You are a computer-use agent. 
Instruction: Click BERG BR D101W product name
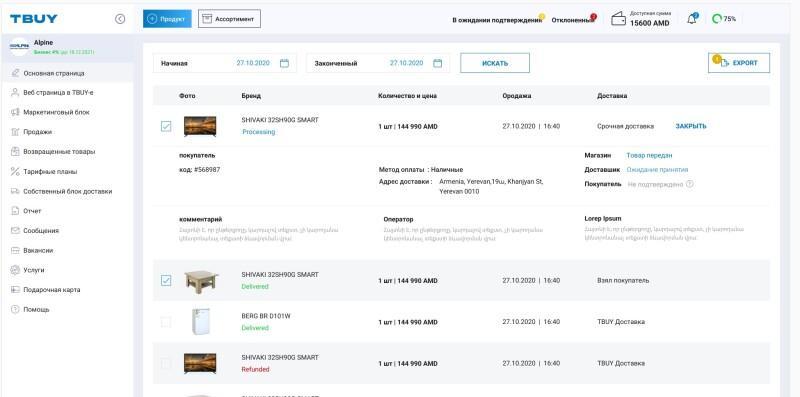click(x=266, y=316)
